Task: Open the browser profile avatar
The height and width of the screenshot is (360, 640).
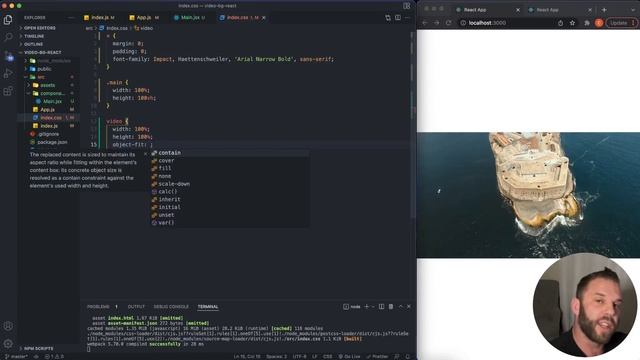Action: pyautogui.click(x=599, y=23)
